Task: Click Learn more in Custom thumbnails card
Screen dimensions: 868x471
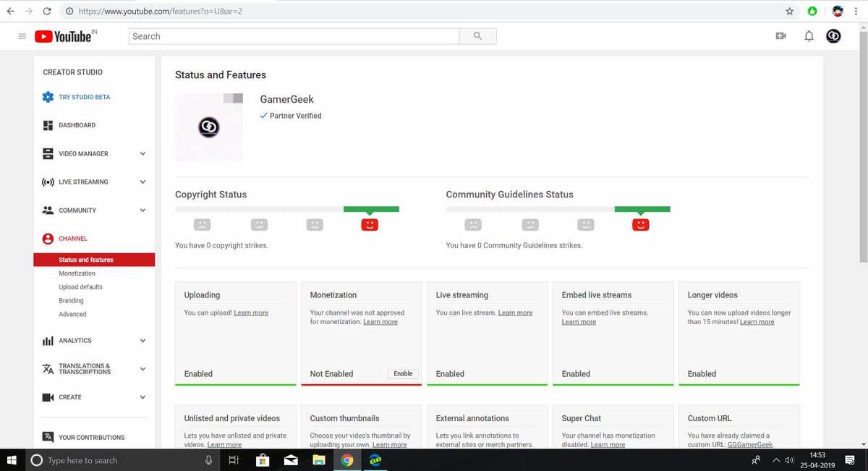Action: coord(389,444)
